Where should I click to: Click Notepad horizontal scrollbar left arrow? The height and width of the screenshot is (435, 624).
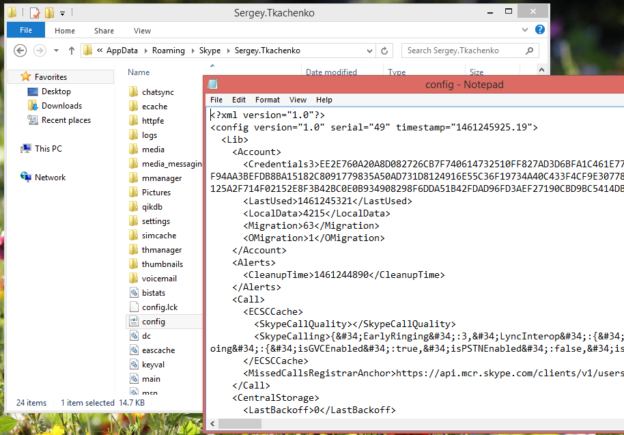(213, 424)
